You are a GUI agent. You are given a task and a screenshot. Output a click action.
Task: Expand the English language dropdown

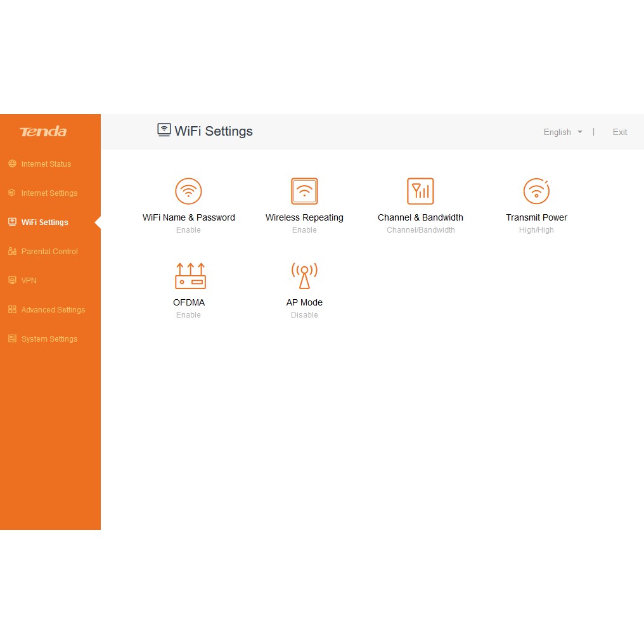557,132
